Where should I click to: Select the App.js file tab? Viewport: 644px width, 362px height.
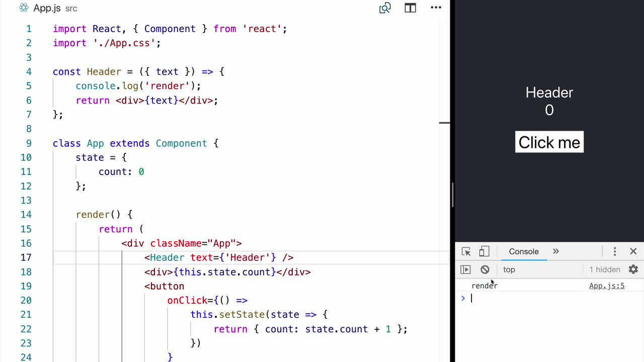tap(47, 8)
